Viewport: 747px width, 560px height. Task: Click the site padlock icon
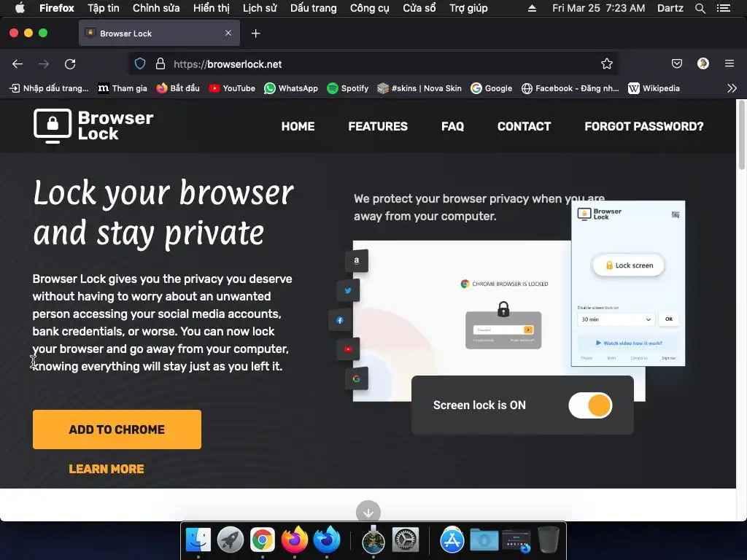(160, 64)
